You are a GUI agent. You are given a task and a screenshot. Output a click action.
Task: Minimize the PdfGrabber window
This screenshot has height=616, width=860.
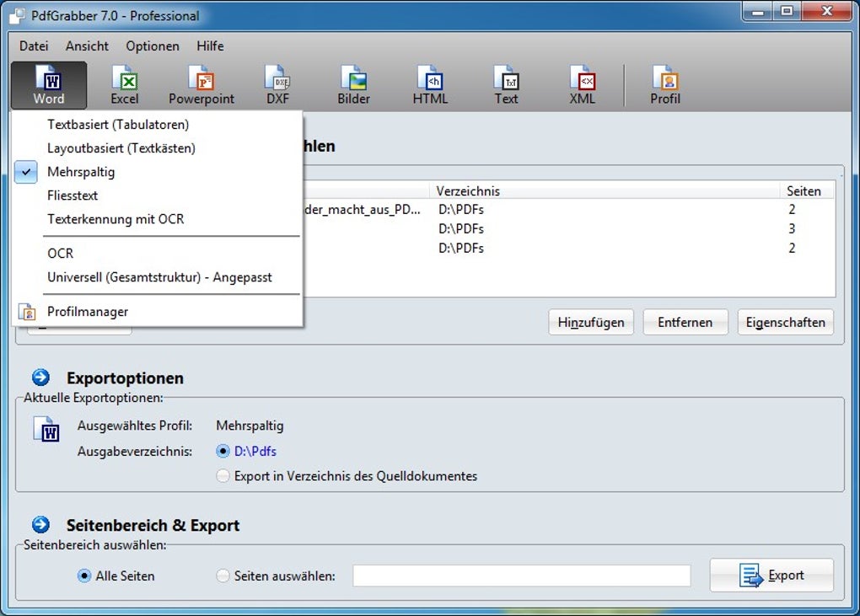click(x=758, y=12)
